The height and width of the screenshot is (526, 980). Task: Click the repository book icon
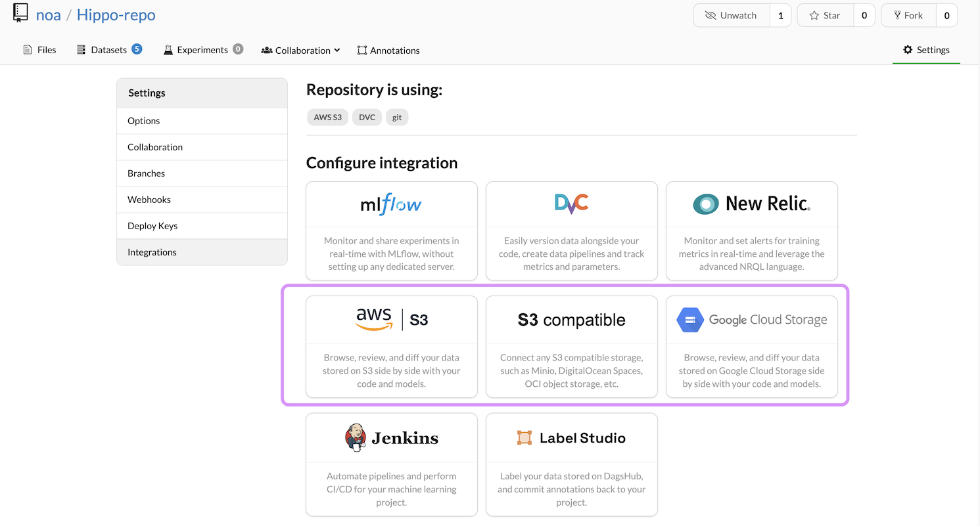click(x=21, y=14)
